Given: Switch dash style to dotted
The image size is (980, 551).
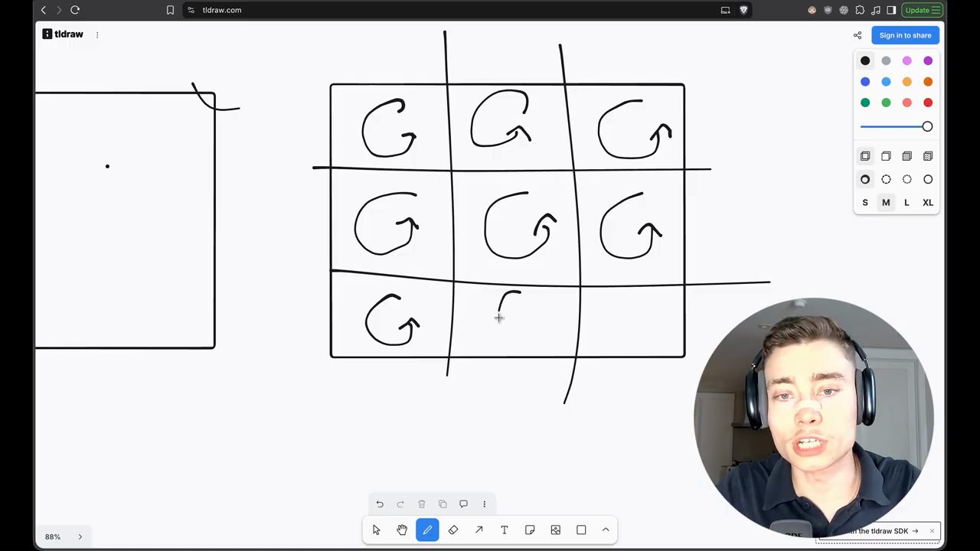Looking at the screenshot, I should (907, 180).
